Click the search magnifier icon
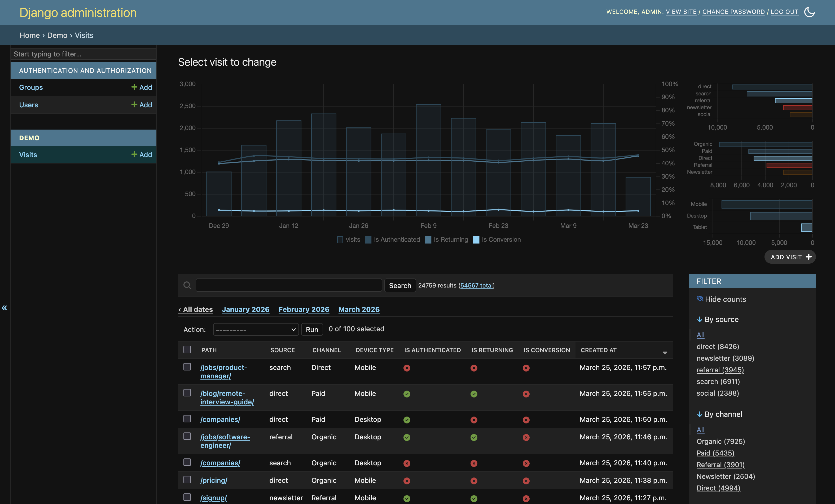This screenshot has width=835, height=504. 187,285
